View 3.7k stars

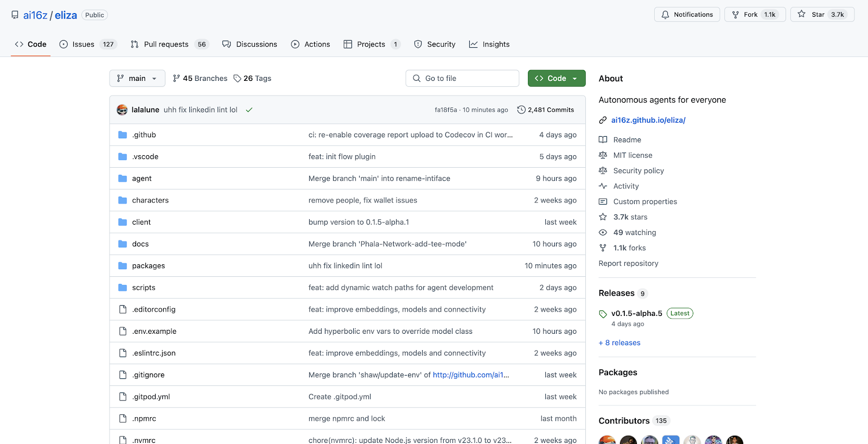pyautogui.click(x=630, y=217)
